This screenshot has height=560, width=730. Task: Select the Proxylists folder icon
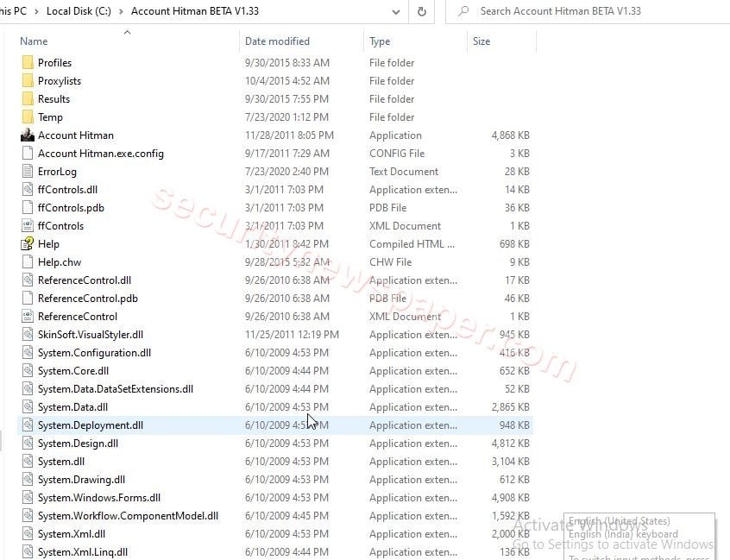click(28, 80)
